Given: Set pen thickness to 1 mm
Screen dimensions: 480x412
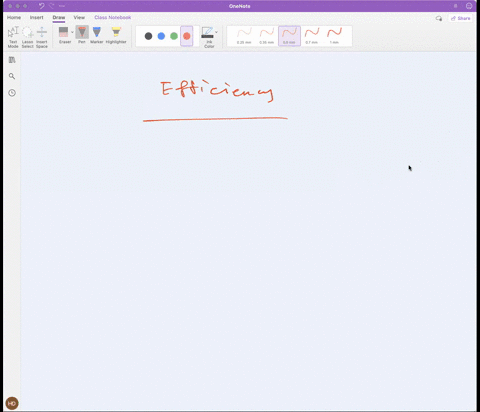Looking at the screenshot, I should coord(334,36).
